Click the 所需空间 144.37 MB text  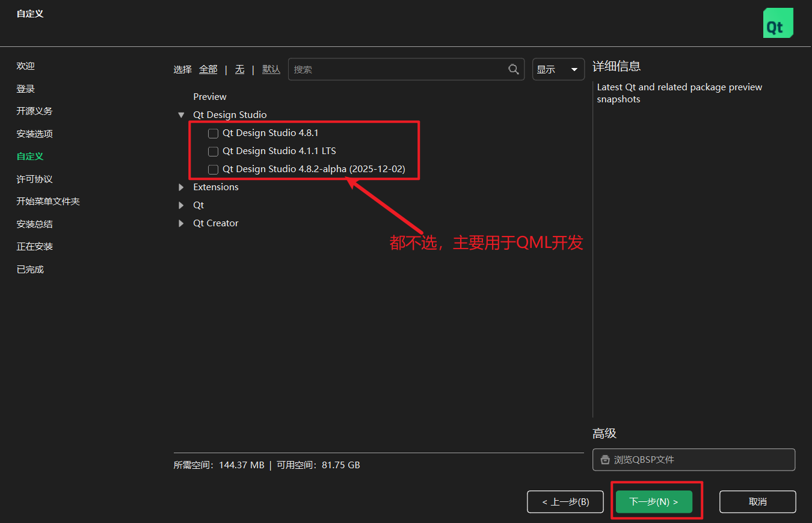click(219, 465)
